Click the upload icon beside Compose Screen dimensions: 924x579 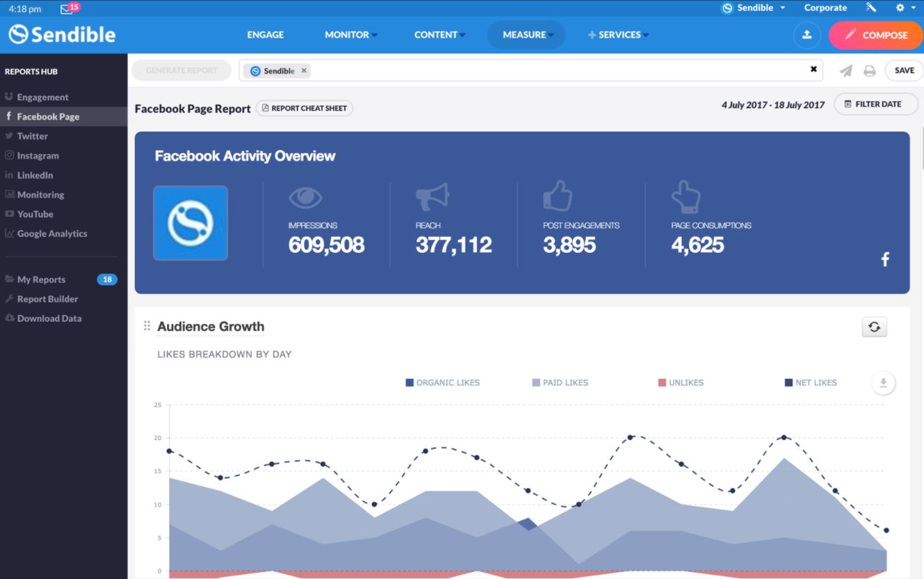pos(807,35)
